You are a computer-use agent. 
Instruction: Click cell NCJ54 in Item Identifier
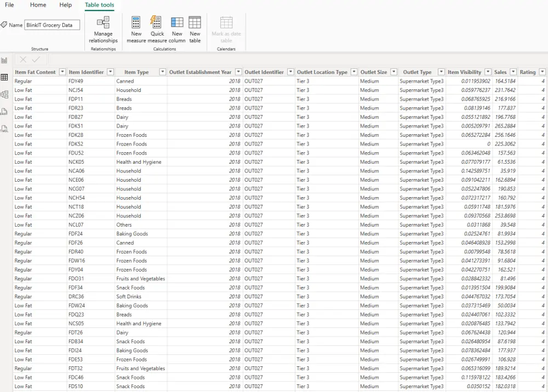tap(76, 90)
